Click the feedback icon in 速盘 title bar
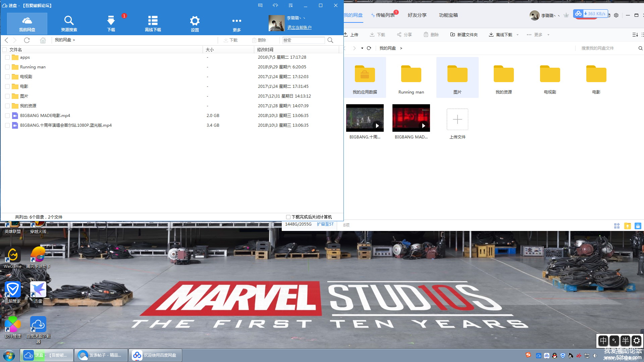 (260, 5)
